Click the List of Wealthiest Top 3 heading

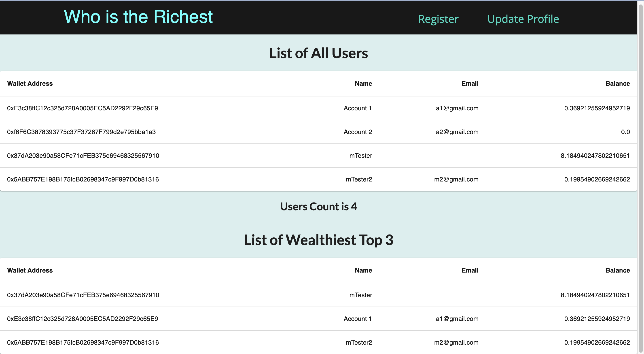[318, 240]
